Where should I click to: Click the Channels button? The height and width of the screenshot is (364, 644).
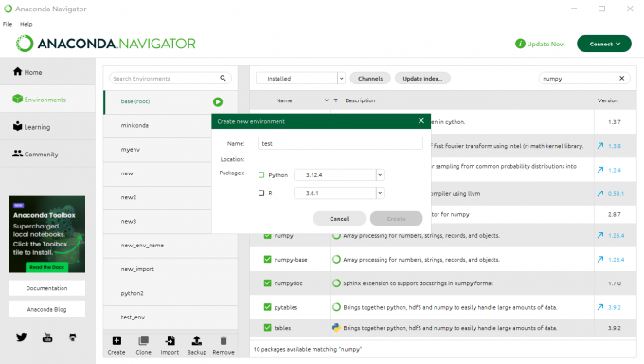[370, 78]
